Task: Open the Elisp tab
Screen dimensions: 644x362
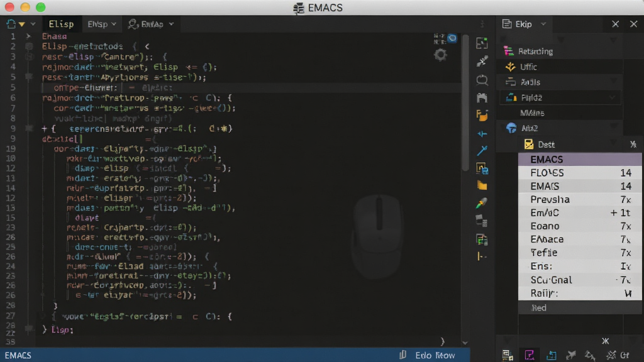Action: [61, 25]
